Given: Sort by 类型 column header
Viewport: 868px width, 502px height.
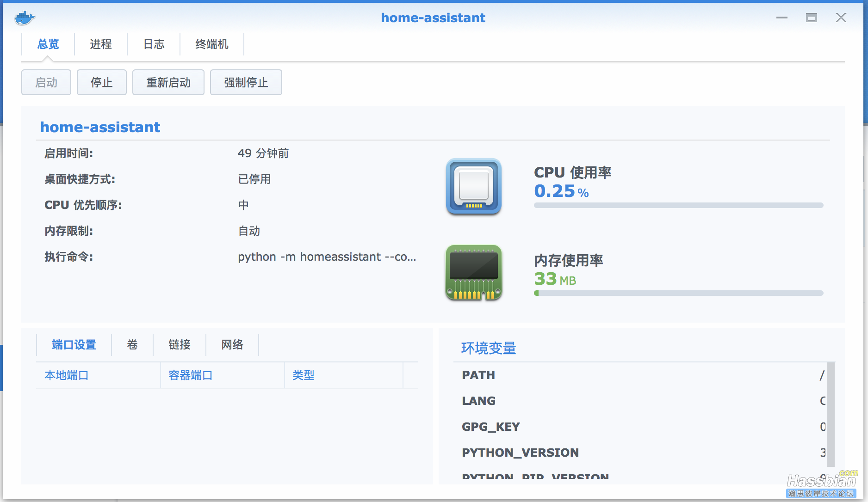Looking at the screenshot, I should [x=343, y=375].
